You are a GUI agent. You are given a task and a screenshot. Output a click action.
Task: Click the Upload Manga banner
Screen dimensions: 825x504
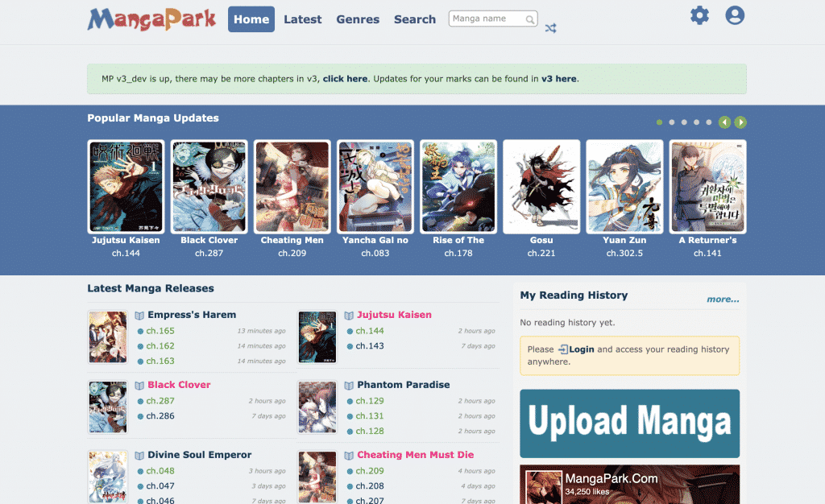point(629,423)
